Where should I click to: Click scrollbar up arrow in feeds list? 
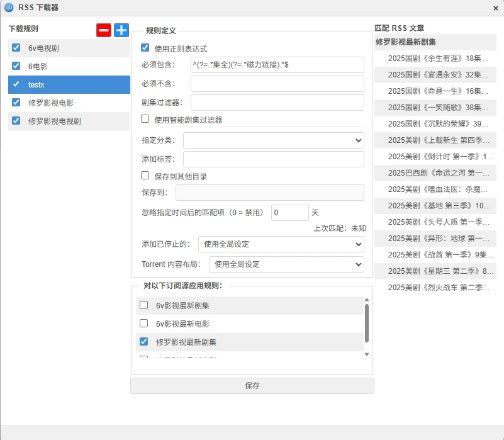click(x=367, y=300)
